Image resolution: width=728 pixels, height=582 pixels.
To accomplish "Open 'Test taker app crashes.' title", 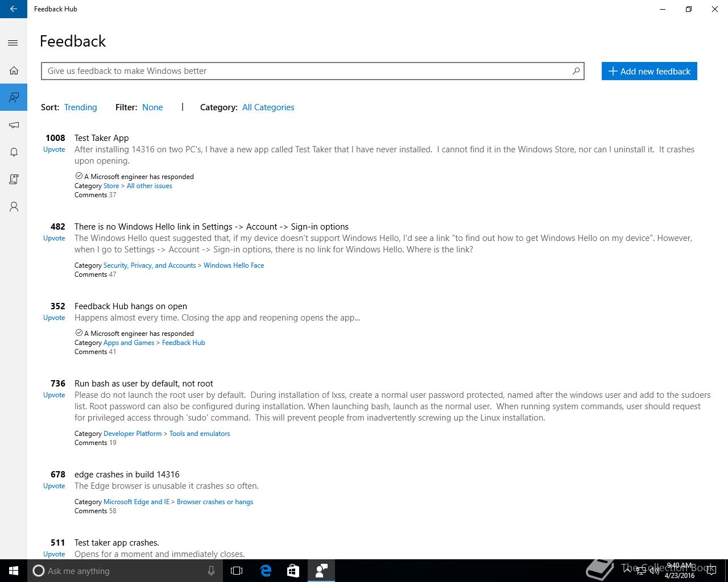I will pos(117,543).
